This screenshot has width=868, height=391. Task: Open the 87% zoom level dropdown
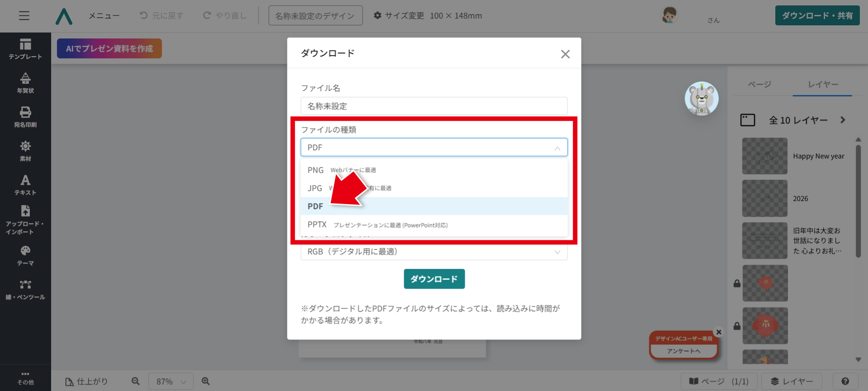(171, 381)
